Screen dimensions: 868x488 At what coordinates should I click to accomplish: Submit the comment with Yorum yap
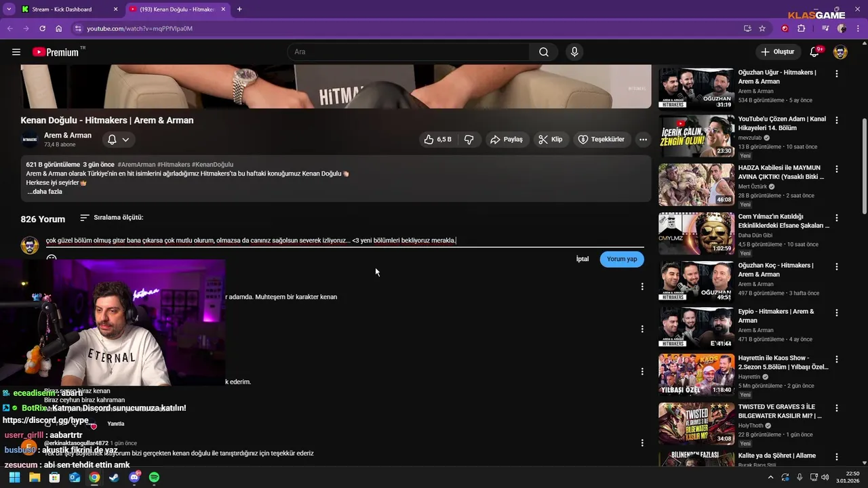[622, 259]
